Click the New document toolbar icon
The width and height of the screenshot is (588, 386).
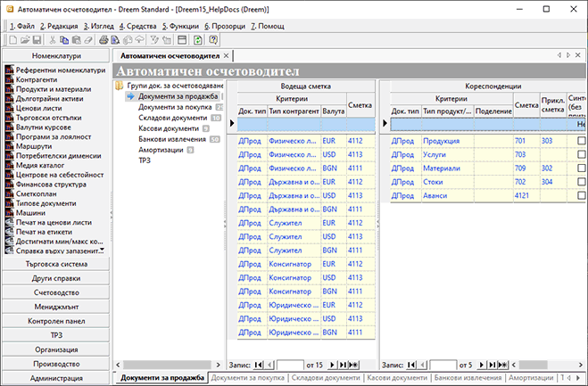(x=13, y=40)
